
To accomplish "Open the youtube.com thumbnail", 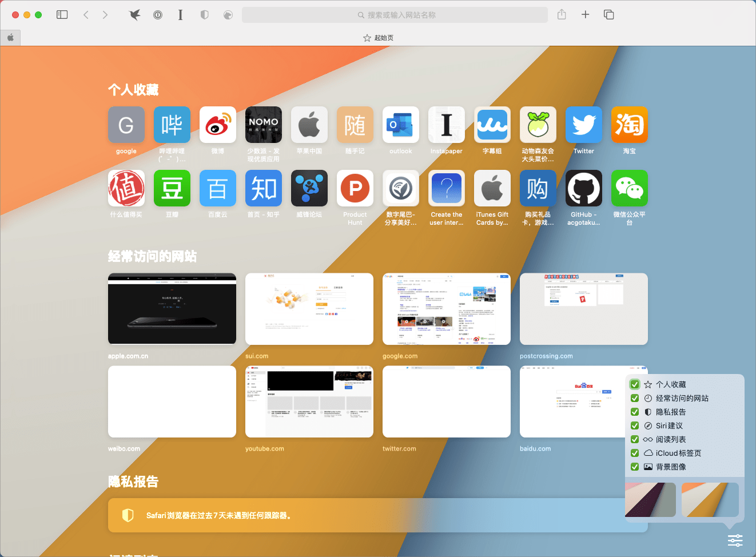I will click(x=309, y=401).
